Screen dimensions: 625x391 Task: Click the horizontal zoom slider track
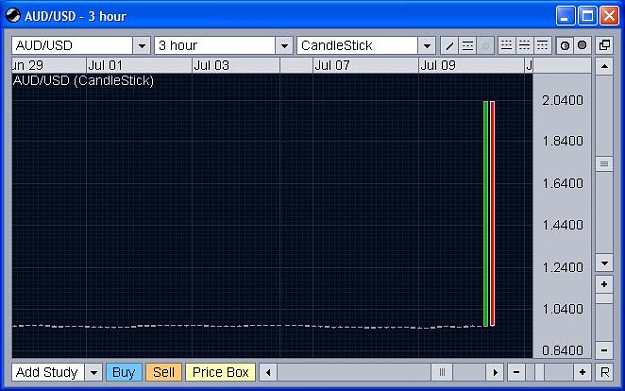[549, 373]
